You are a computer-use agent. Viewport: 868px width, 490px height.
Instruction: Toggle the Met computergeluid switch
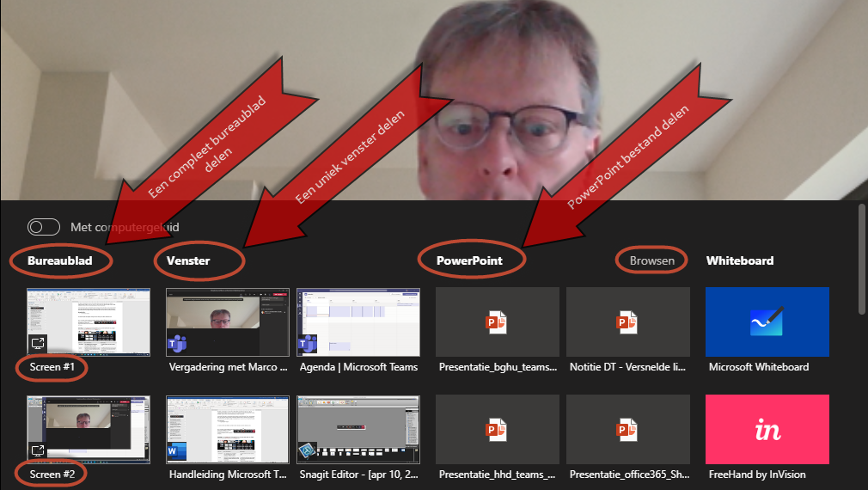[x=44, y=227]
